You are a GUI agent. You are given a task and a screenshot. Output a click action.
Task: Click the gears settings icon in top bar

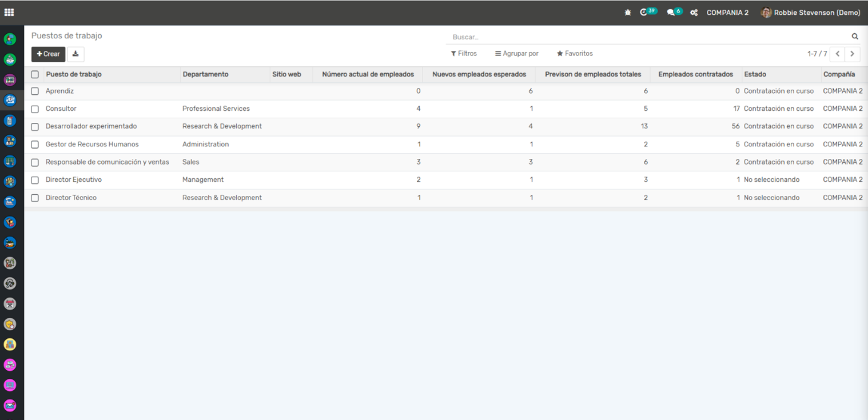pyautogui.click(x=694, y=13)
